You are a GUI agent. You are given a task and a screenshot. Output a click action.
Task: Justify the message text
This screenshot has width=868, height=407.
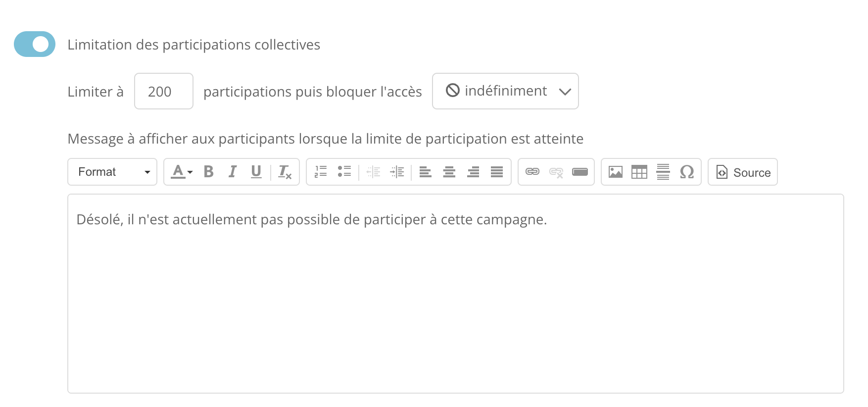click(497, 172)
